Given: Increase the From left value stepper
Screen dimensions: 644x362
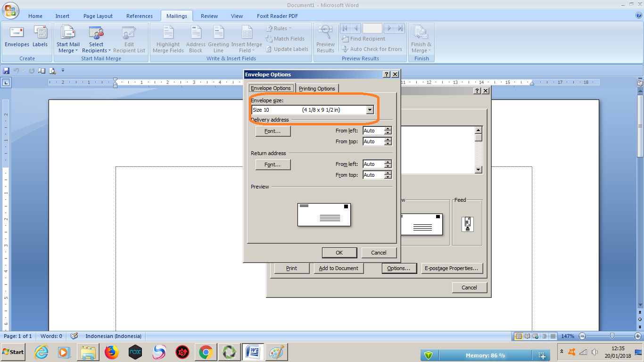Looking at the screenshot, I should [x=388, y=128].
